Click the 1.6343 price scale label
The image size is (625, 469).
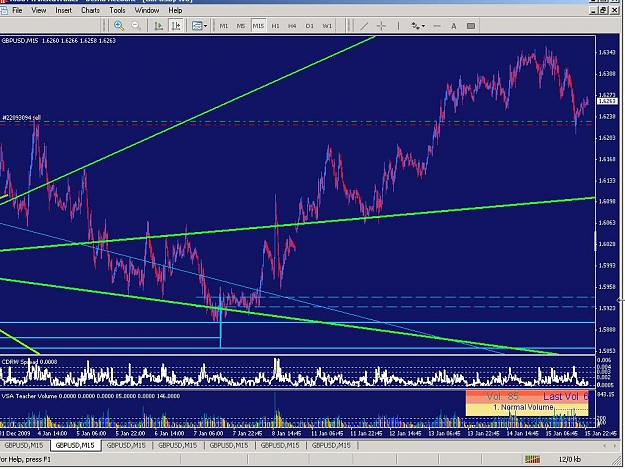pos(607,52)
